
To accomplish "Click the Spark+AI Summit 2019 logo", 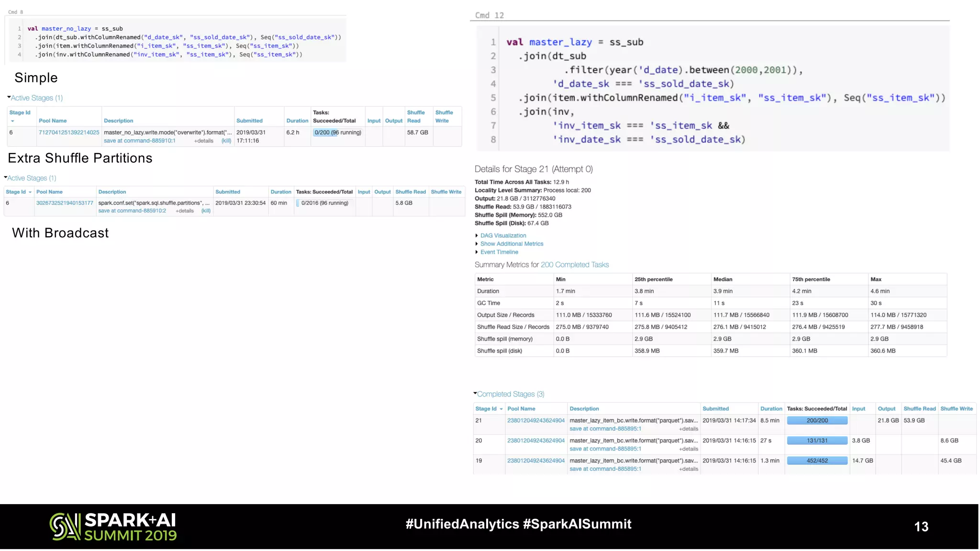I will tap(113, 527).
